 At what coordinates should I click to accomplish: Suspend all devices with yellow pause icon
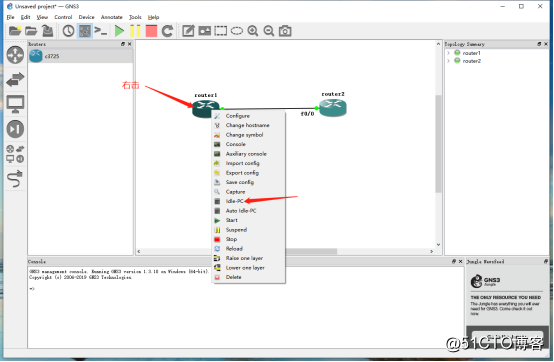click(135, 31)
